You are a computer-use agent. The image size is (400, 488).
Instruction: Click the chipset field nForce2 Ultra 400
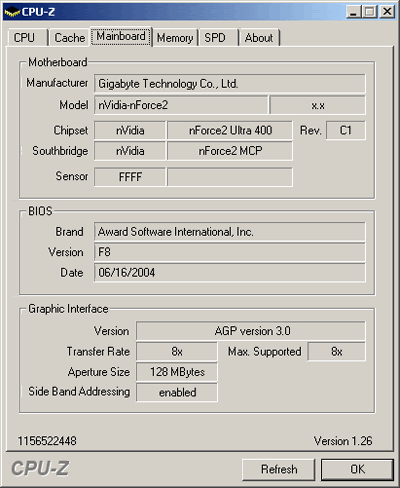pos(230,130)
